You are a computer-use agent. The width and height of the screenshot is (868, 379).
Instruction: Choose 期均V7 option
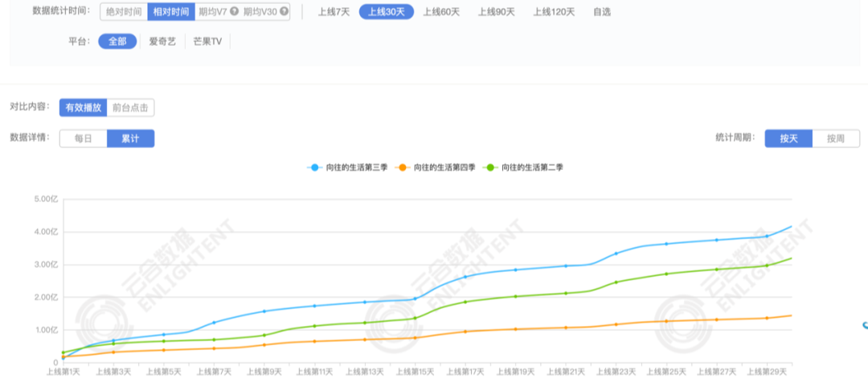(x=213, y=11)
